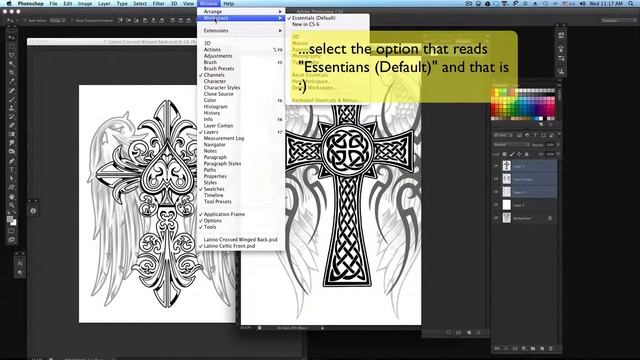Select the Move tool

[x=12, y=38]
